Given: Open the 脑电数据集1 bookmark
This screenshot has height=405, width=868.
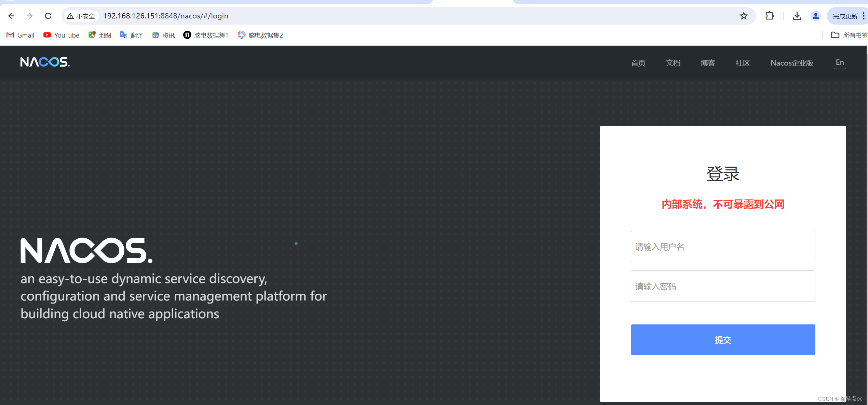Looking at the screenshot, I should (206, 35).
